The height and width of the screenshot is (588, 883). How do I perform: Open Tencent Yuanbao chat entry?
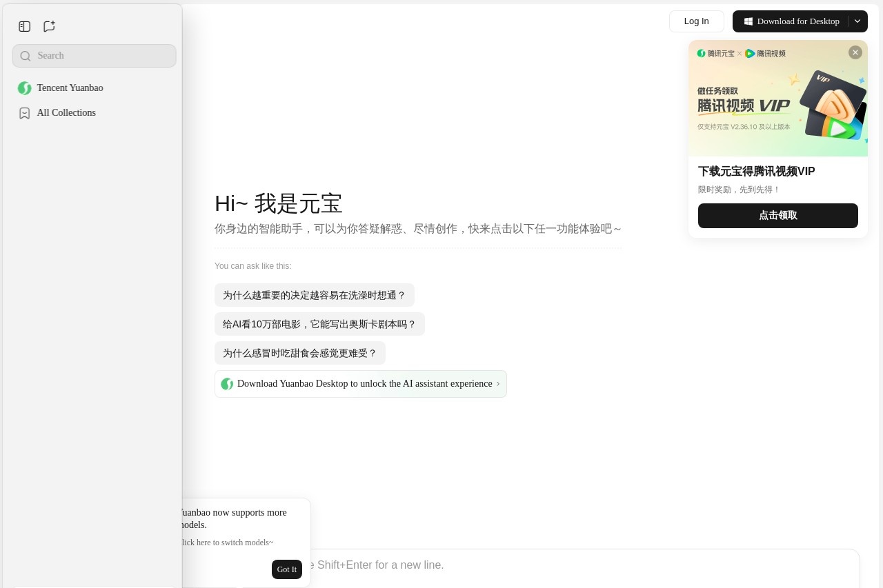click(x=94, y=88)
